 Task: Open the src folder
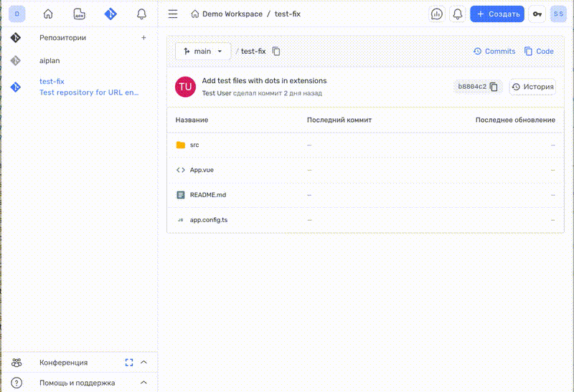[194, 145]
